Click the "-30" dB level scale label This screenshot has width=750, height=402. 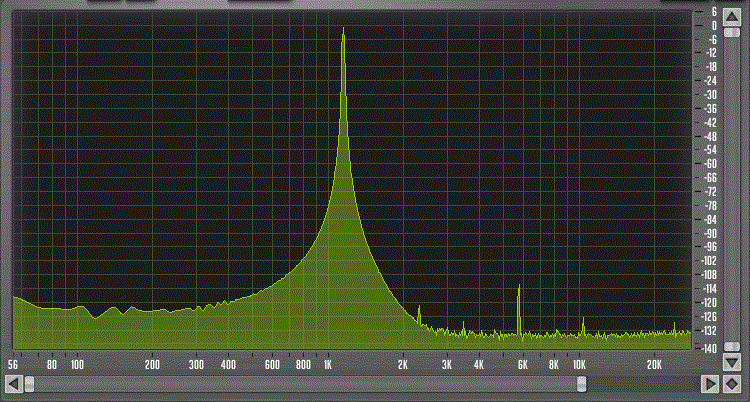tap(711, 94)
